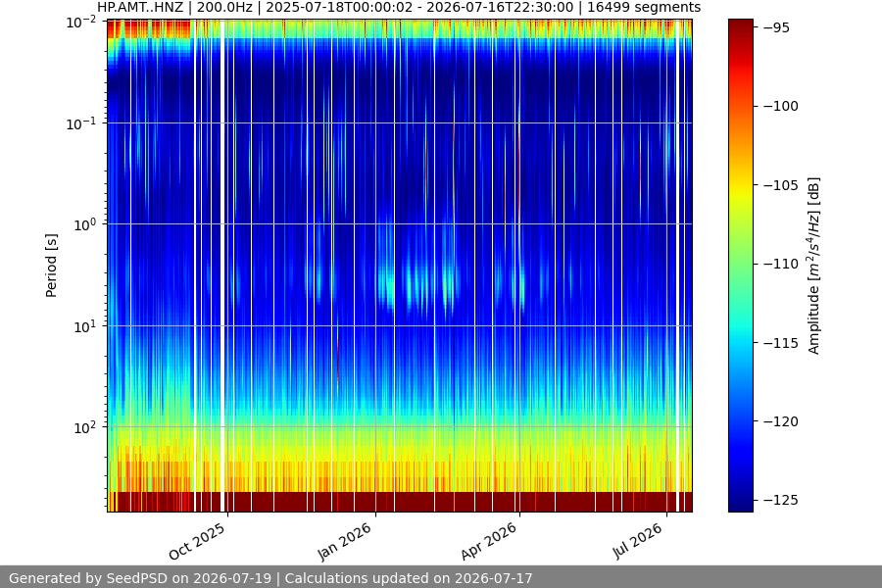The image size is (882, 588).
Task: Click the -105 colorbar tick label
Action: click(x=780, y=185)
